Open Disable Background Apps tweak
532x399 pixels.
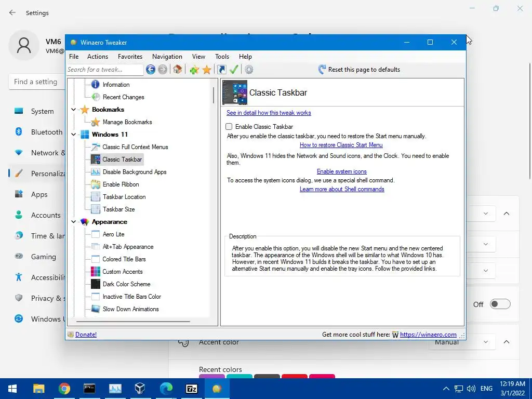135,171
